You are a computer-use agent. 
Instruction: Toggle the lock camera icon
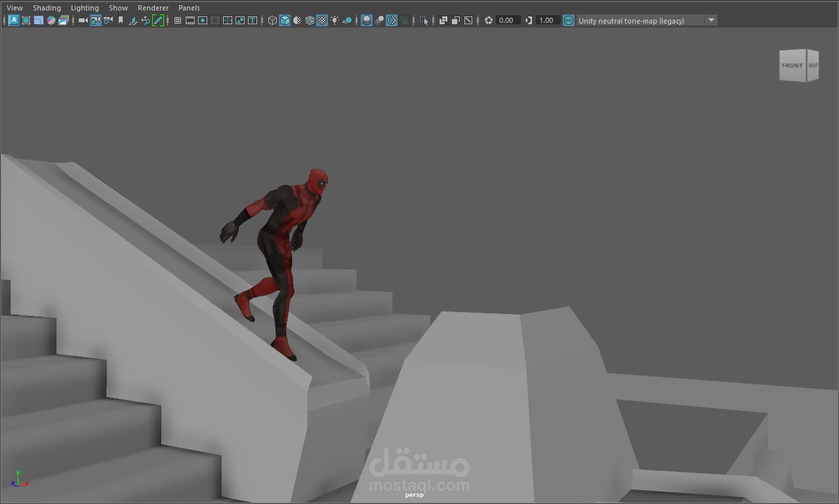pyautogui.click(x=96, y=20)
